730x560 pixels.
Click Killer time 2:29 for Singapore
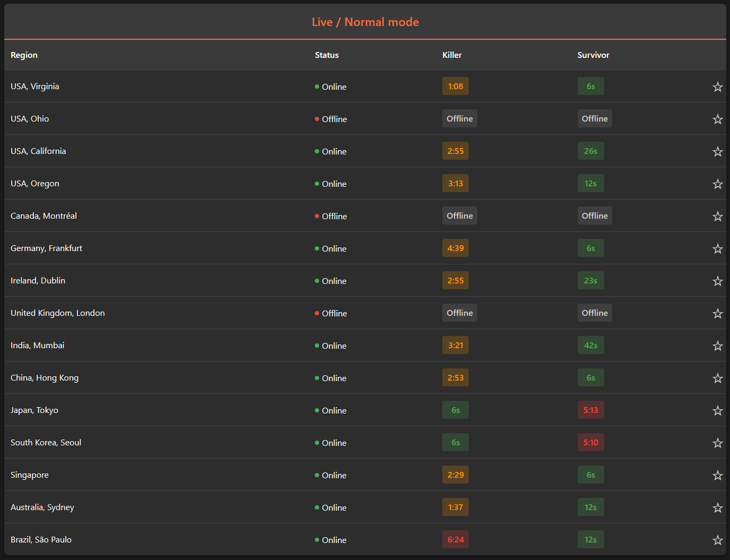point(456,475)
